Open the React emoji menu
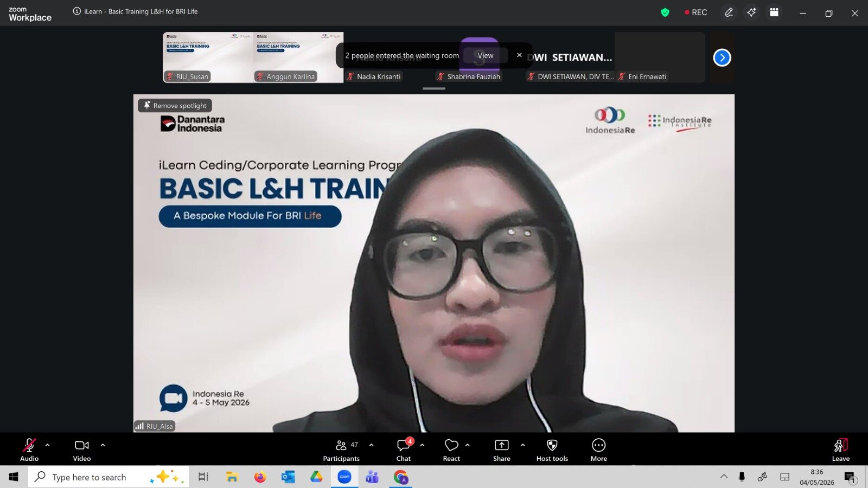 tap(451, 450)
